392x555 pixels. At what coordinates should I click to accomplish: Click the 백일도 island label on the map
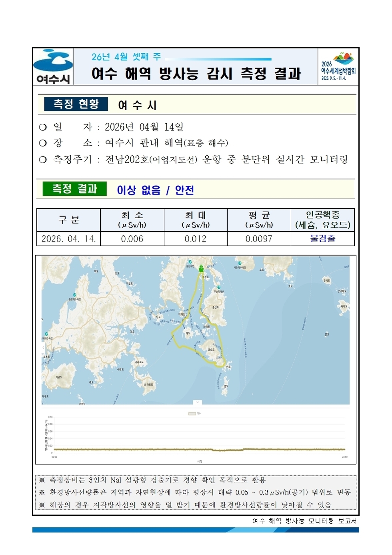coord(130,283)
